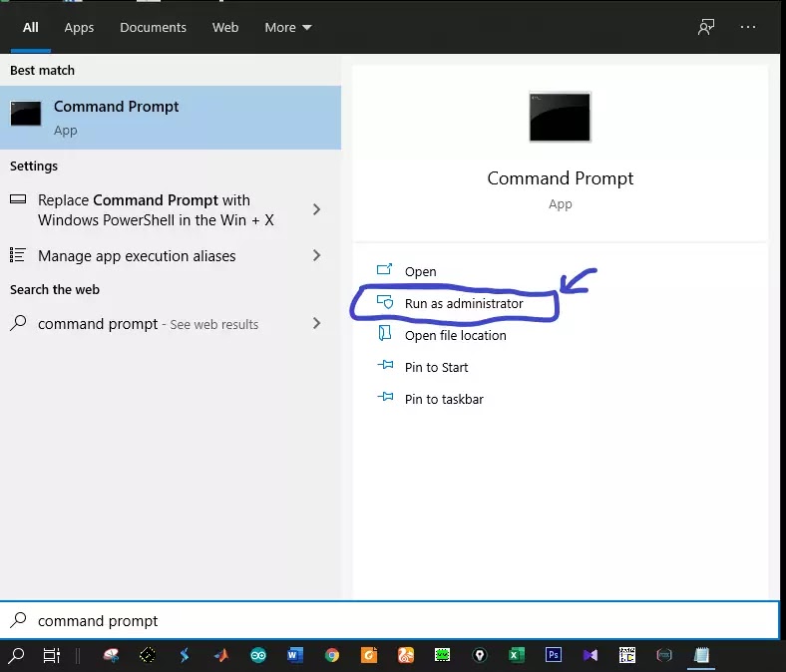
Task: Click the Open file location folder icon
Action: pos(384,334)
